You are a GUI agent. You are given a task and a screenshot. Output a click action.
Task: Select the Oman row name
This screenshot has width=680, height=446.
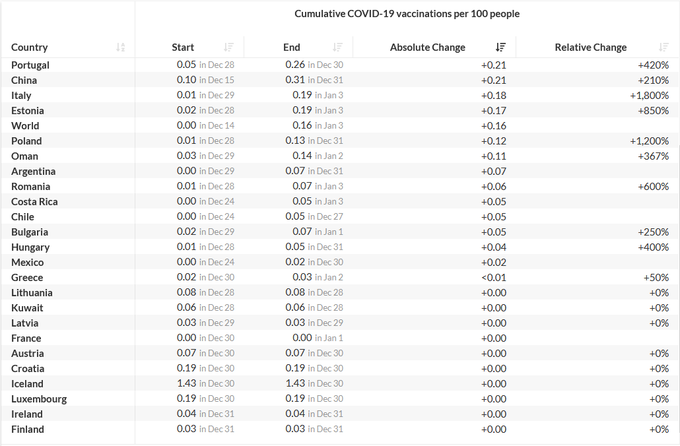click(x=25, y=156)
